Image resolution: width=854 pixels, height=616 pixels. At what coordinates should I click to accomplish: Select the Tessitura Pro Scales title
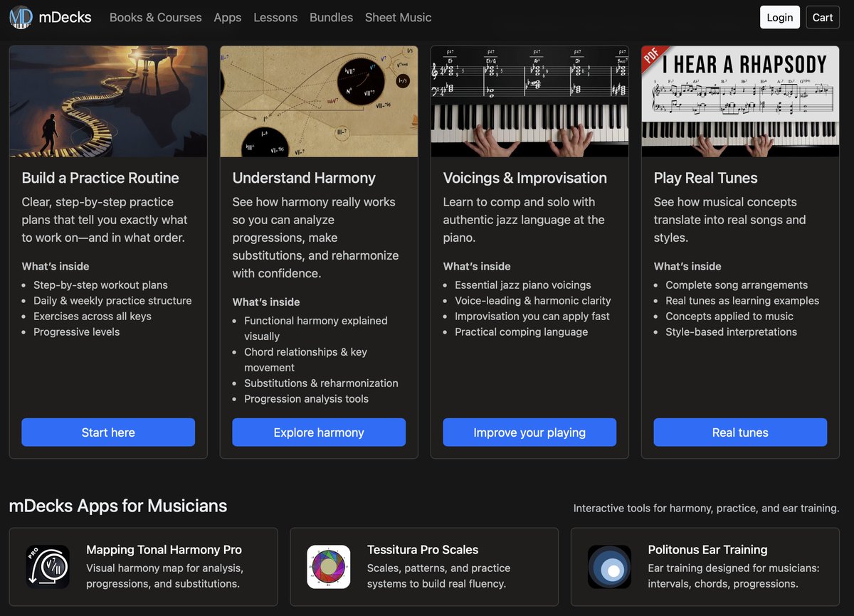click(423, 550)
